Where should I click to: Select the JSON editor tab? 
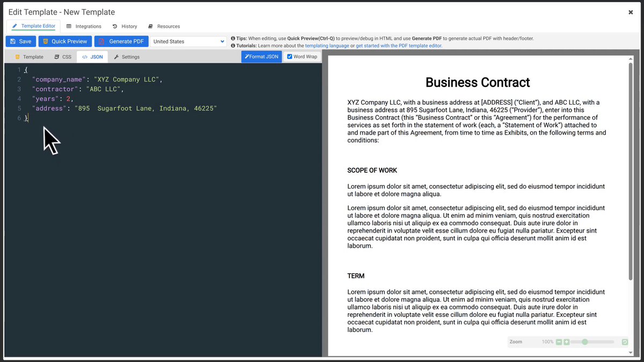(85, 56)
